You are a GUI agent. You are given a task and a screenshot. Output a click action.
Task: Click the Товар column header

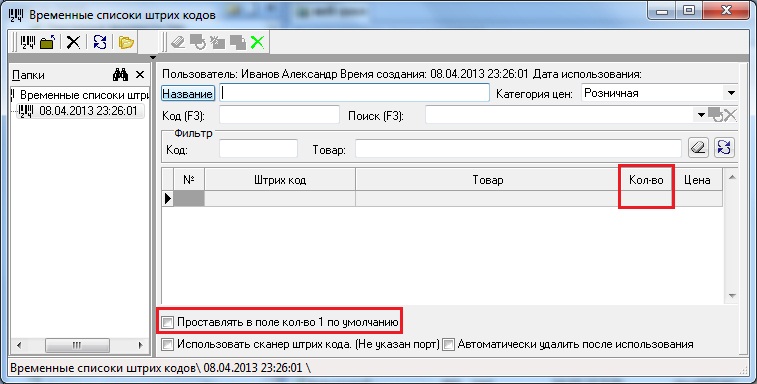pyautogui.click(x=487, y=180)
